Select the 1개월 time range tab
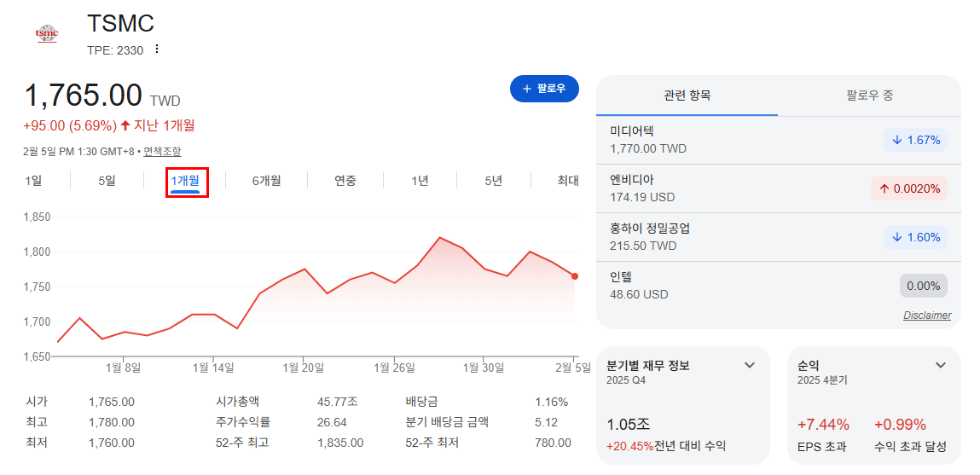 pyautogui.click(x=186, y=182)
